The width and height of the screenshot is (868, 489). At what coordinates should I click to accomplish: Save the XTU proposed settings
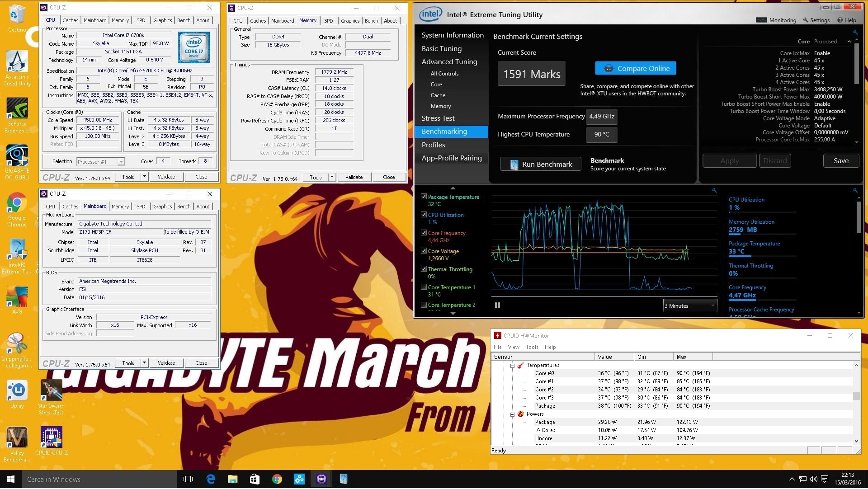tap(841, 161)
